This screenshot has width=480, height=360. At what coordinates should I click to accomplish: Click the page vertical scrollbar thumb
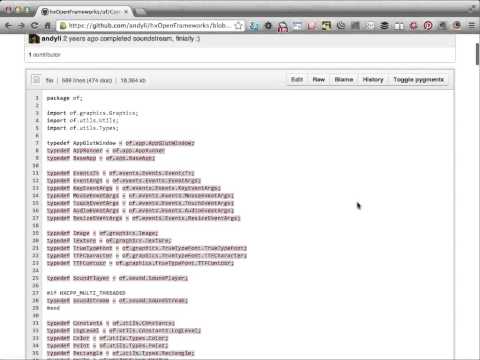tap(477, 54)
